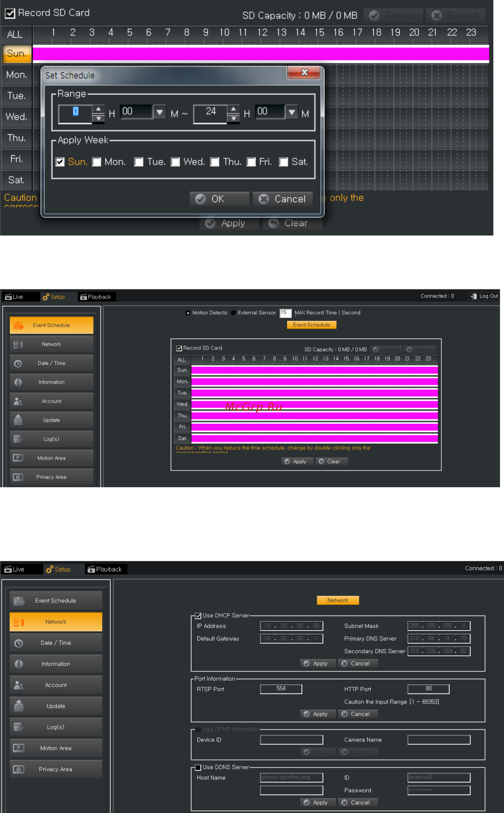Open Log(s) from the Network page sidebar
The width and height of the screenshot is (504, 813).
coord(56,726)
